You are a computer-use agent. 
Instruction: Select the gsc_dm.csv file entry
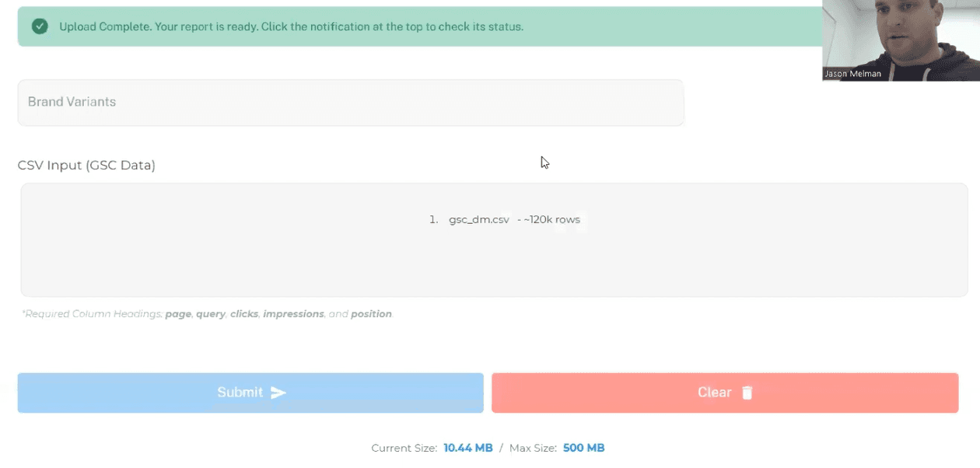click(x=478, y=220)
